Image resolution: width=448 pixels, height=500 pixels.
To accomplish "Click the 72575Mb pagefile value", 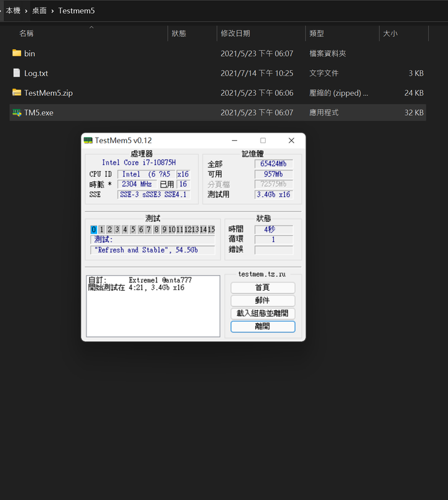I will [274, 184].
